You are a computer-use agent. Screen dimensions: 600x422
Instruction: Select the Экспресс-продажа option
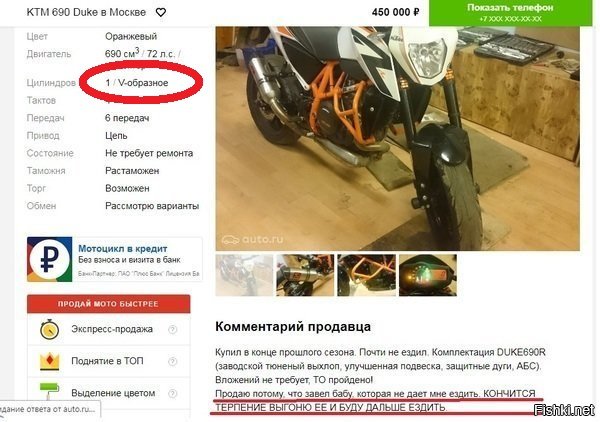click(112, 329)
